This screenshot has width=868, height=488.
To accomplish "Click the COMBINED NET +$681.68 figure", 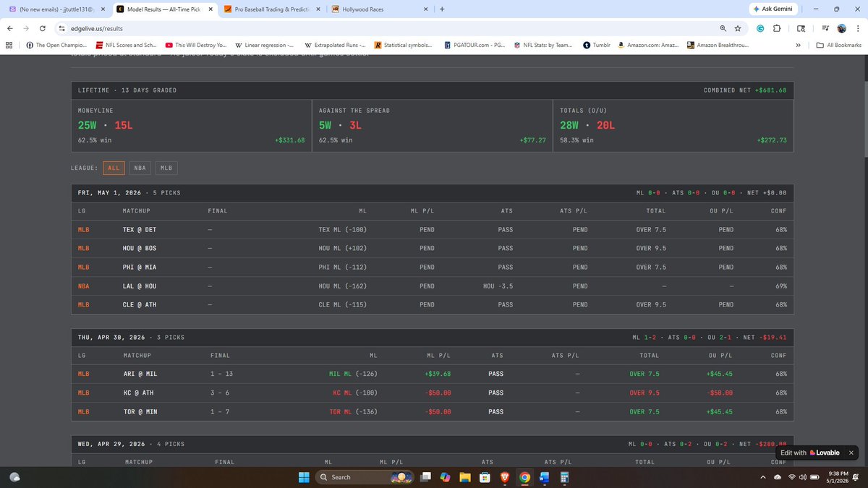I will 744,90.
